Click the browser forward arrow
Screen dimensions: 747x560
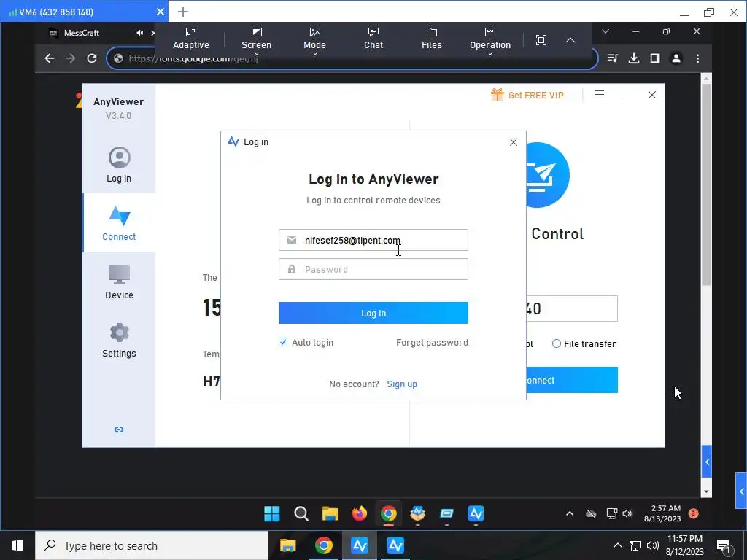coord(71,58)
